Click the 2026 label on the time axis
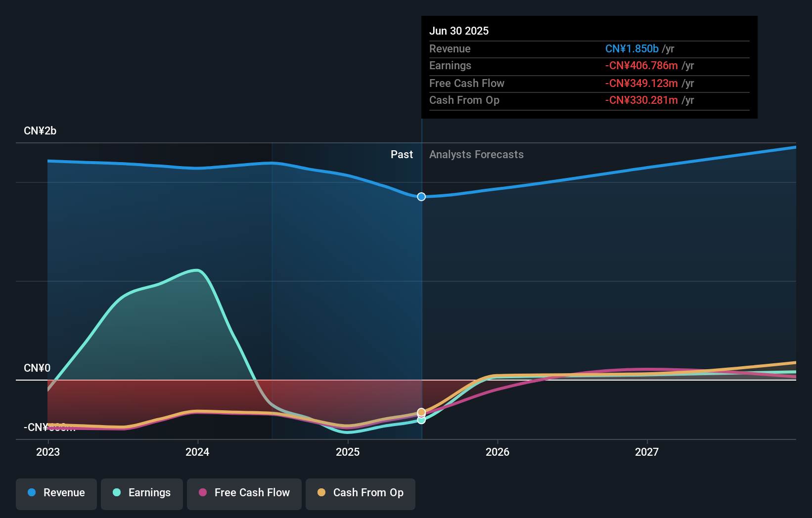The image size is (812, 518). pyautogui.click(x=498, y=452)
